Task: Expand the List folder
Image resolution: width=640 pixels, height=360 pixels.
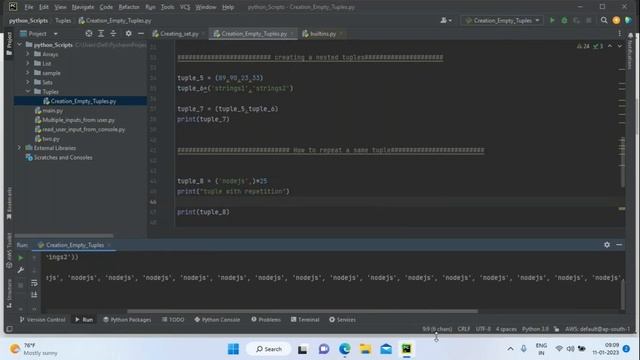Action: click(x=28, y=63)
